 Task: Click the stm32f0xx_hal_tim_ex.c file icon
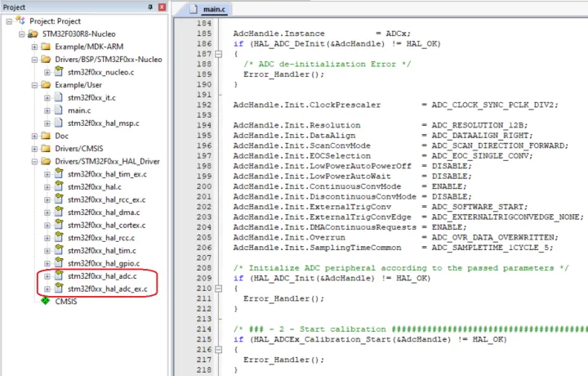point(59,173)
